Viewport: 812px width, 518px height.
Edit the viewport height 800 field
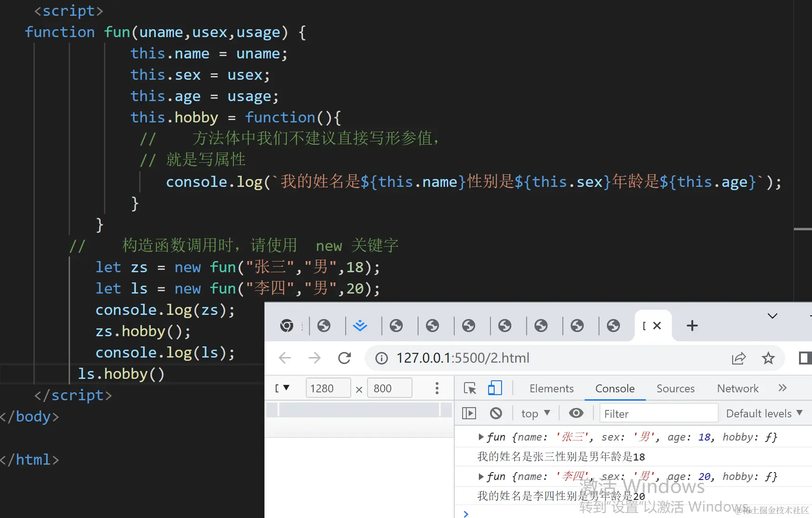coord(389,388)
